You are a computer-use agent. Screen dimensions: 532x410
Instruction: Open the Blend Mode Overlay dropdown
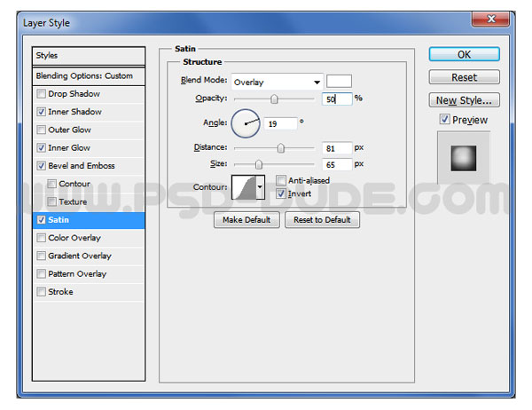tap(278, 82)
